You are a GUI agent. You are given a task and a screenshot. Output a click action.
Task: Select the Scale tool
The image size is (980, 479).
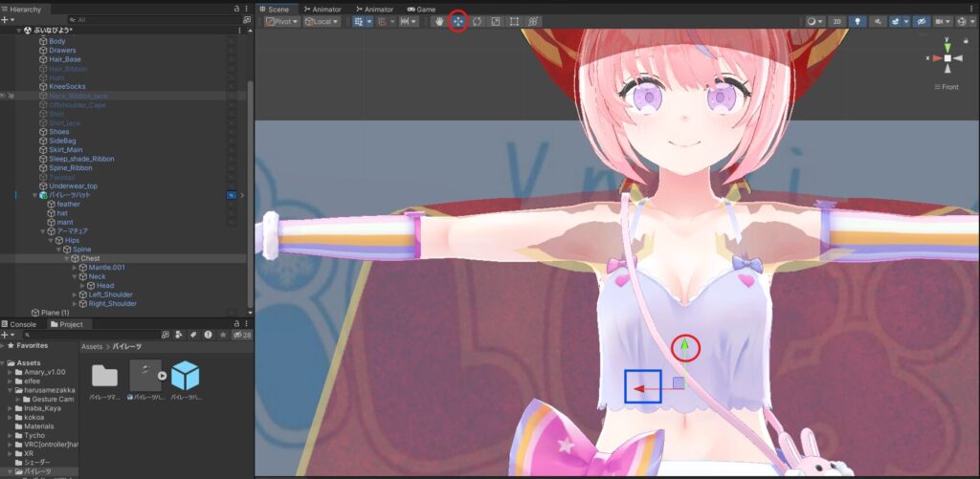(x=495, y=21)
